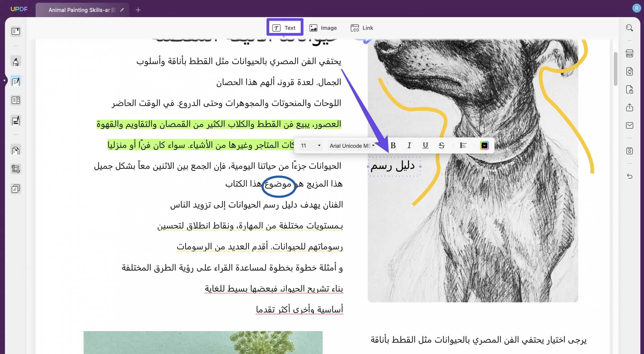Toggle bold formatting
The image size is (644, 354).
click(393, 145)
